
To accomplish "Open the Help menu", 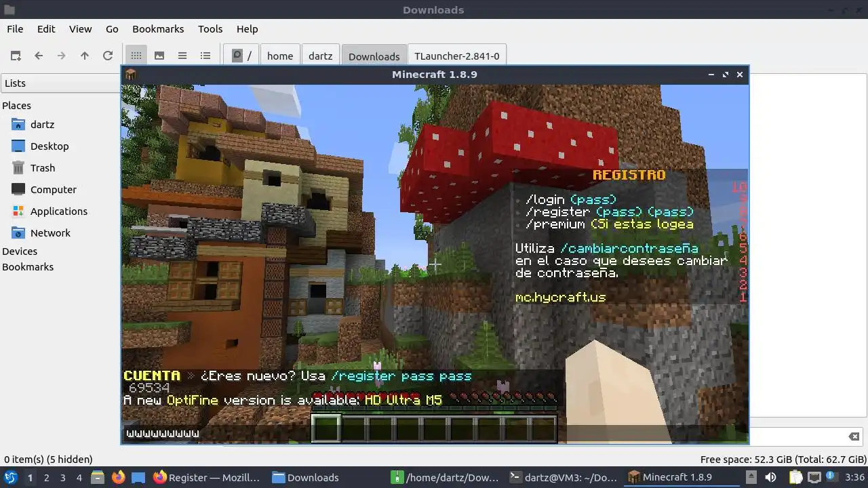I will coord(247,29).
